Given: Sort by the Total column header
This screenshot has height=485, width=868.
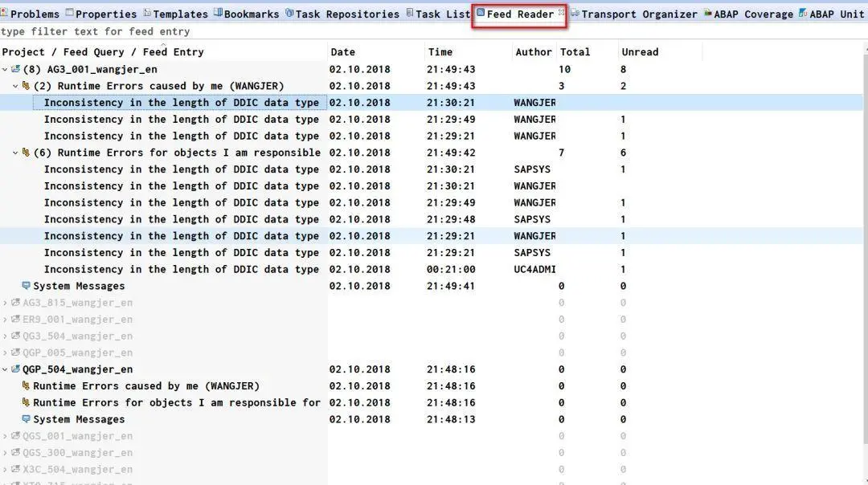Looking at the screenshot, I should click(x=587, y=52).
